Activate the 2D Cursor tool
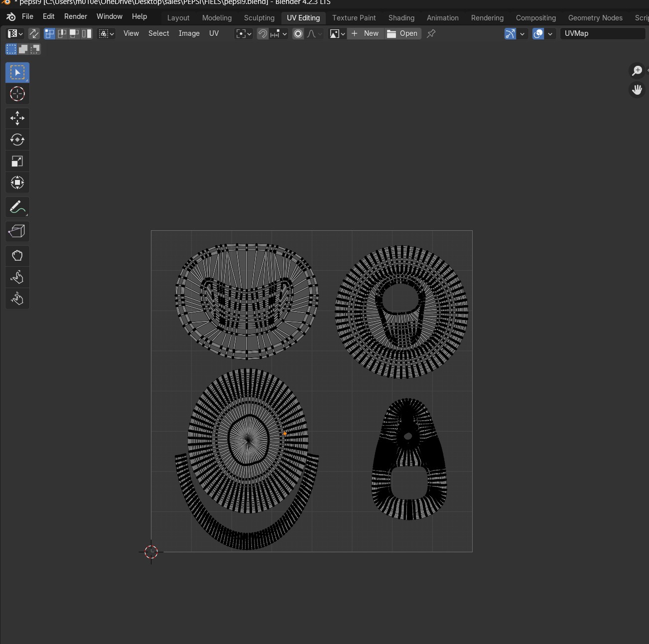Screen dimensions: 649x644 pos(17,94)
